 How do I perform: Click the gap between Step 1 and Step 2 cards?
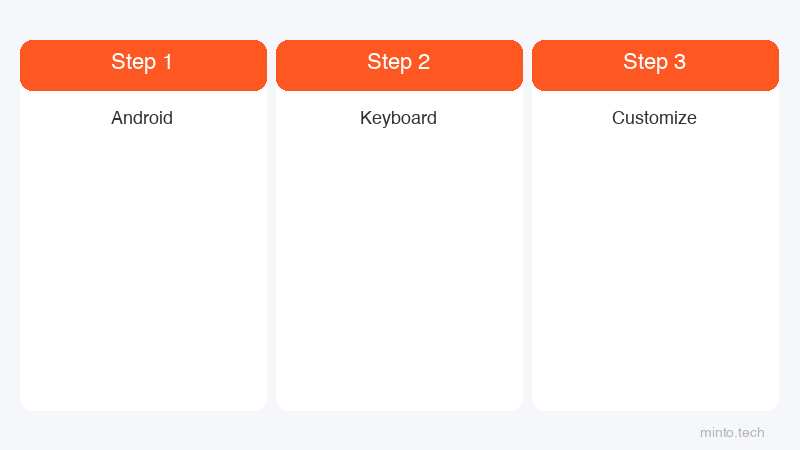tap(271, 225)
